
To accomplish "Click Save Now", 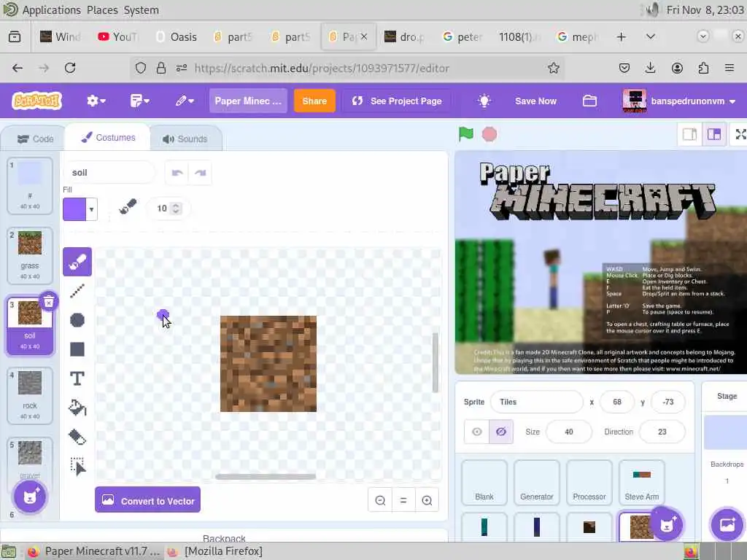I will [535, 101].
